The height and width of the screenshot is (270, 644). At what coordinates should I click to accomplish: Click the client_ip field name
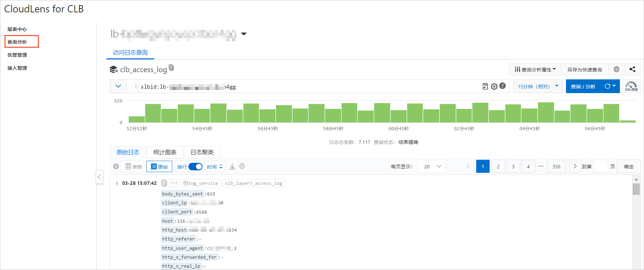(174, 203)
